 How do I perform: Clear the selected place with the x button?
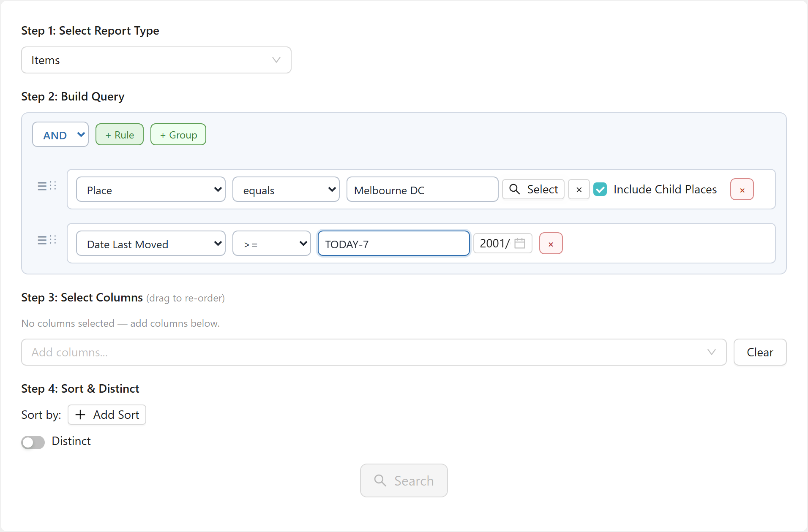point(579,190)
